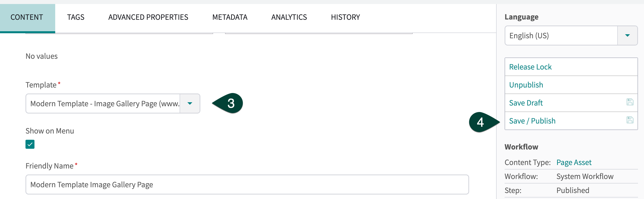Viewport: 644px width, 199px height.
Task: Click Save / Publish to publish page
Action: [x=532, y=121]
